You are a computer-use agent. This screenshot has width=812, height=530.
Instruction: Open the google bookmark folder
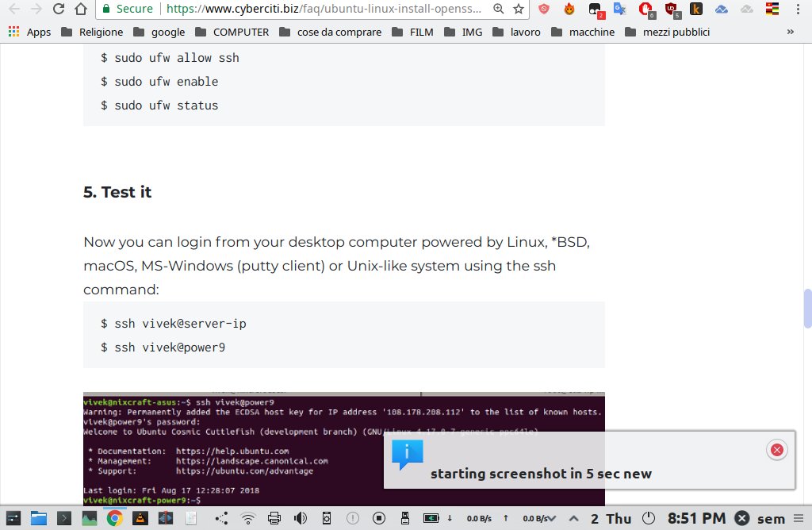pyautogui.click(x=159, y=32)
